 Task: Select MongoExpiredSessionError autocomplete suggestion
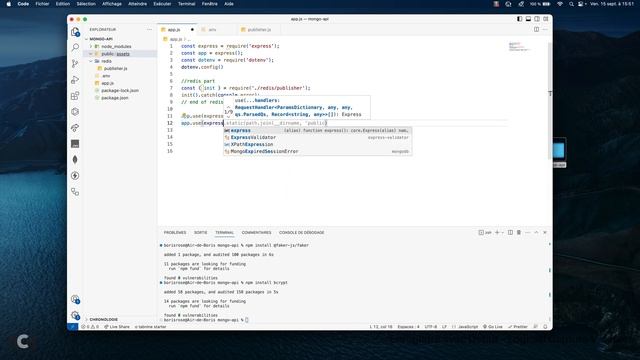click(318, 151)
